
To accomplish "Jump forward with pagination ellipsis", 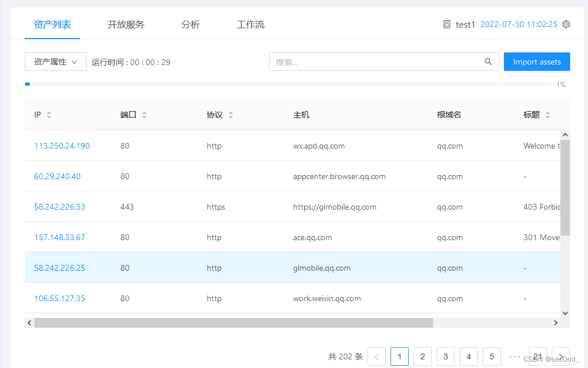I will pyautogui.click(x=514, y=356).
